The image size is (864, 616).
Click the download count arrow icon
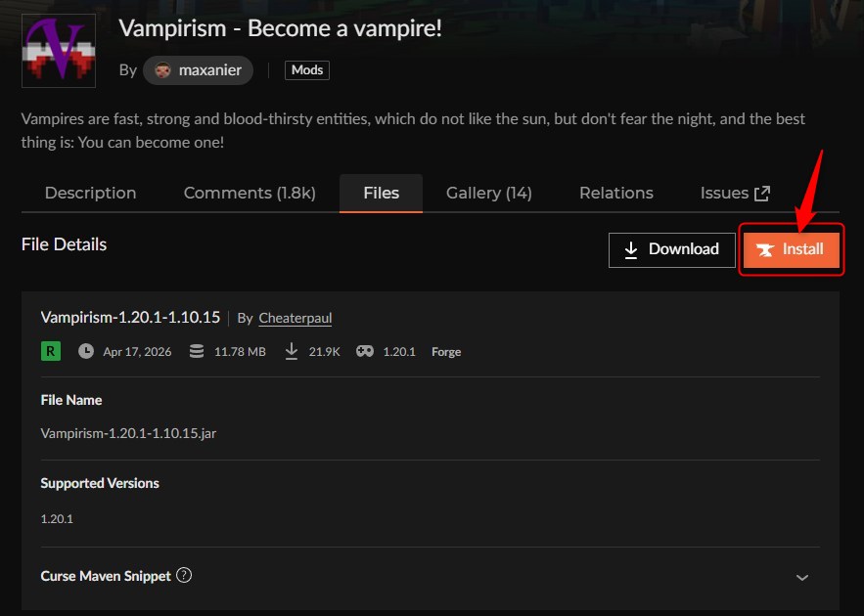[292, 351]
